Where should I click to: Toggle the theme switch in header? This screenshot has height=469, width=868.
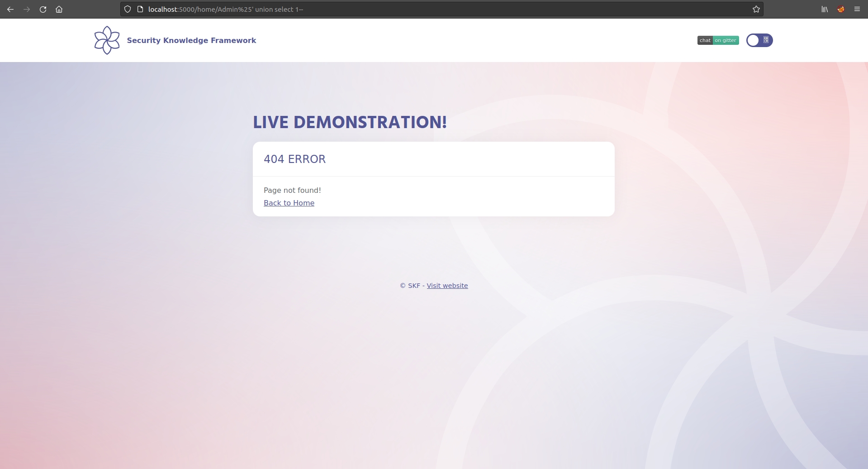coord(759,40)
